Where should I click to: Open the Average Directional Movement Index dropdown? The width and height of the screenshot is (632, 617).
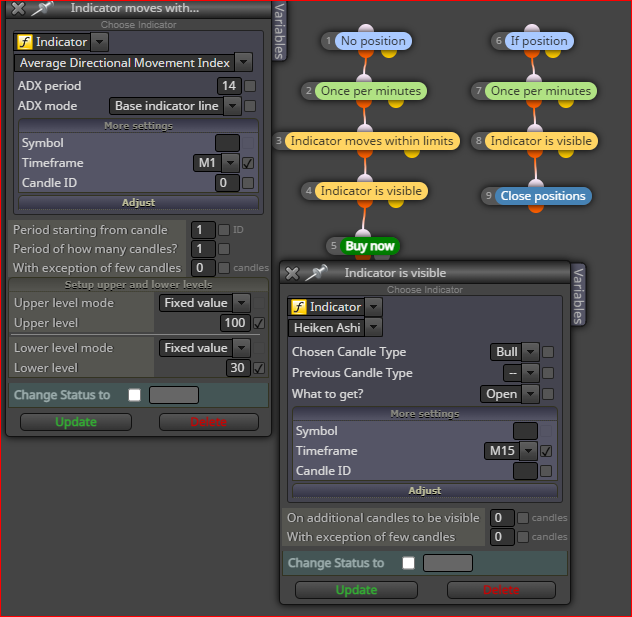[x=243, y=62]
